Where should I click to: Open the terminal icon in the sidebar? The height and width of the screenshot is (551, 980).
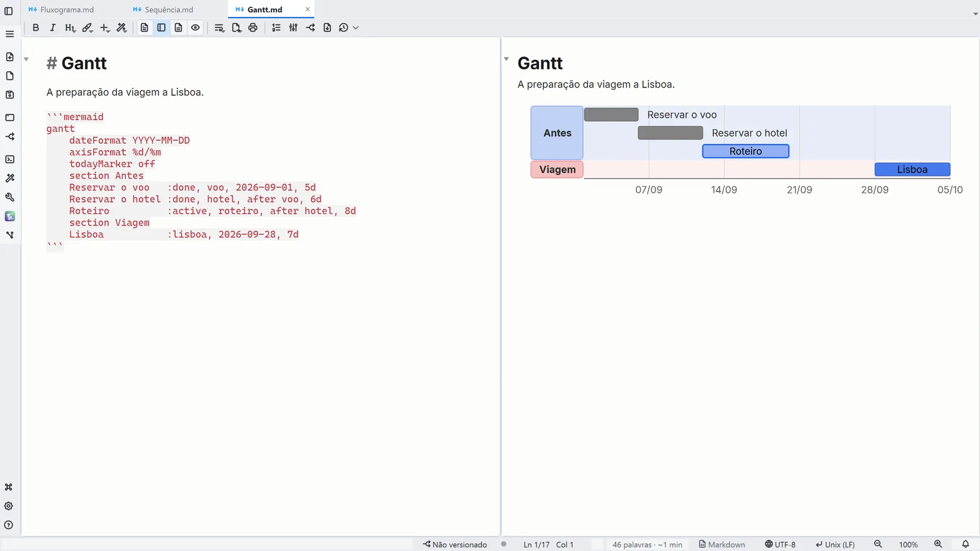pyautogui.click(x=10, y=159)
